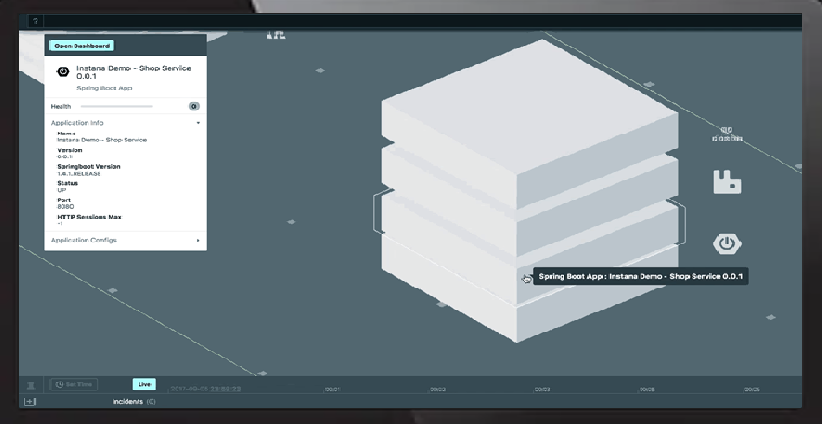Enable Live mode on the timeline

(144, 384)
